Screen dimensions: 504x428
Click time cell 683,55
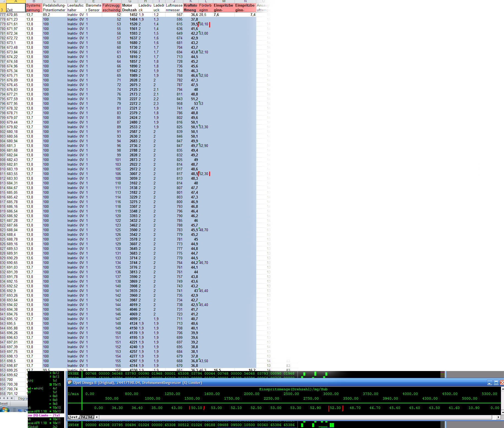coord(16,174)
